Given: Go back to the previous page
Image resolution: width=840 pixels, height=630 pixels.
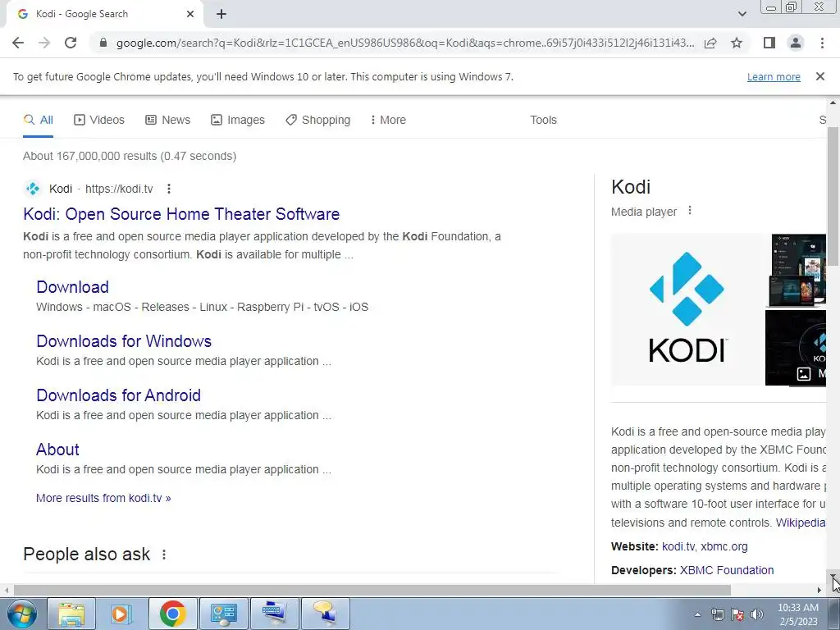Looking at the screenshot, I should (18, 43).
